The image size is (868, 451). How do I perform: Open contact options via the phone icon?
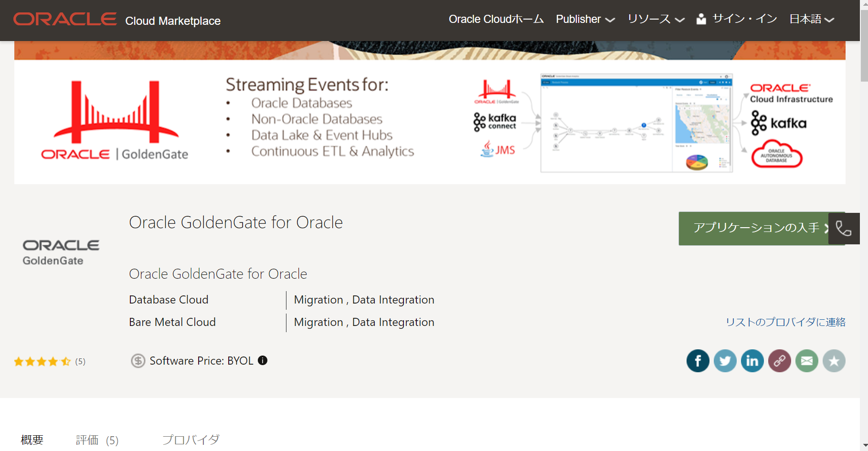pos(844,229)
